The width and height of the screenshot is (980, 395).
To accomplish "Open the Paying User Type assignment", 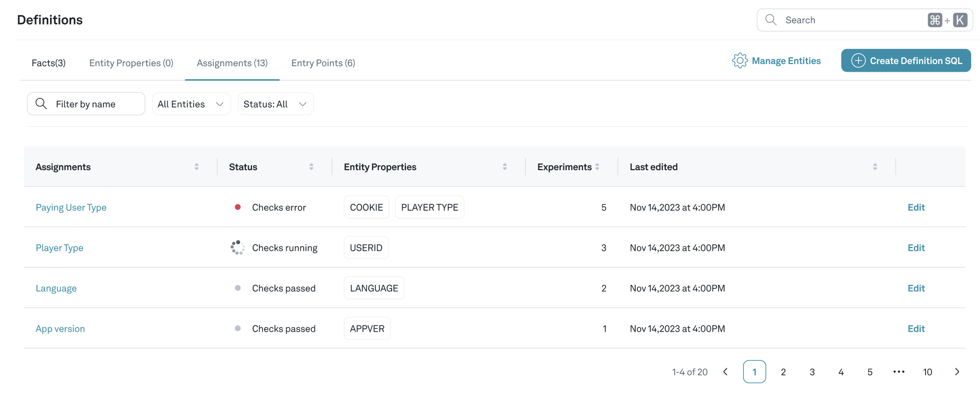I will click(x=71, y=208).
